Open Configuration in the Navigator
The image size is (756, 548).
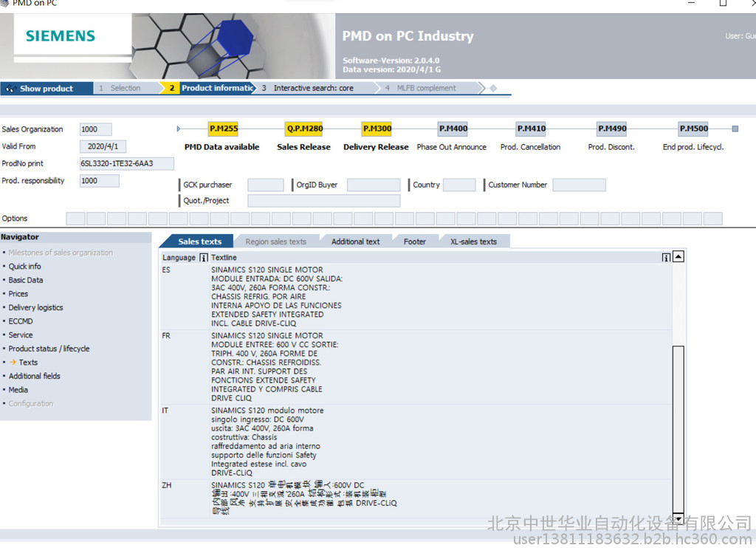pos(31,403)
